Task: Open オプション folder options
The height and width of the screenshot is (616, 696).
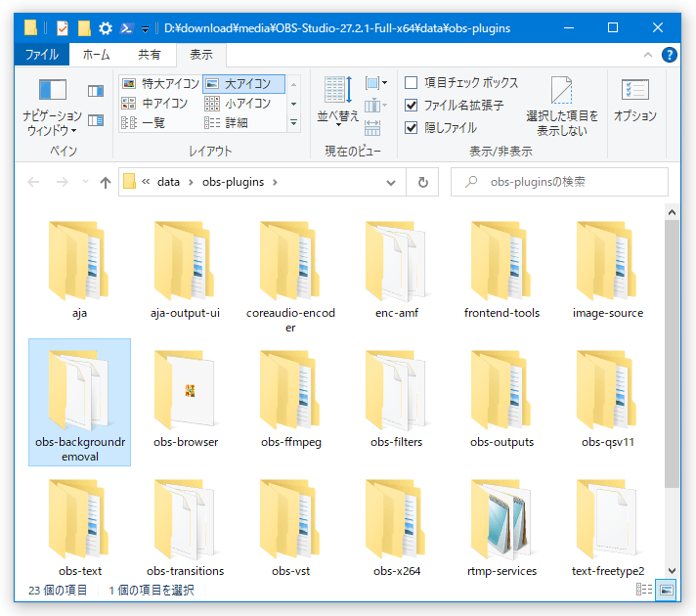Action: 635,102
